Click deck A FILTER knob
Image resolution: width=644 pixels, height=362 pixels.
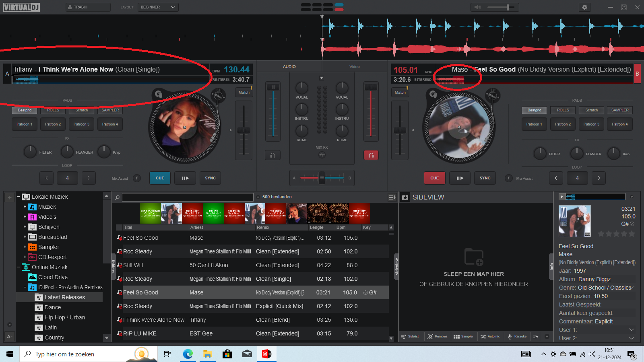[x=30, y=152]
